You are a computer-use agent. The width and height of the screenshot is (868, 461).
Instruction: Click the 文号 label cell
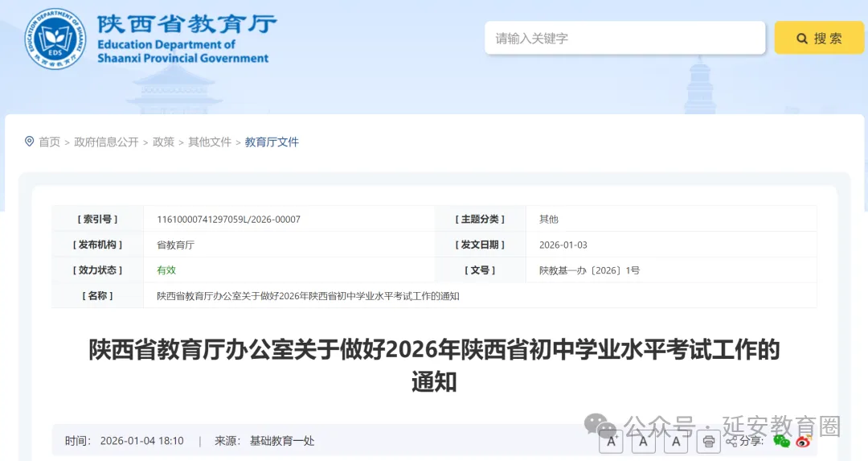pos(480,270)
